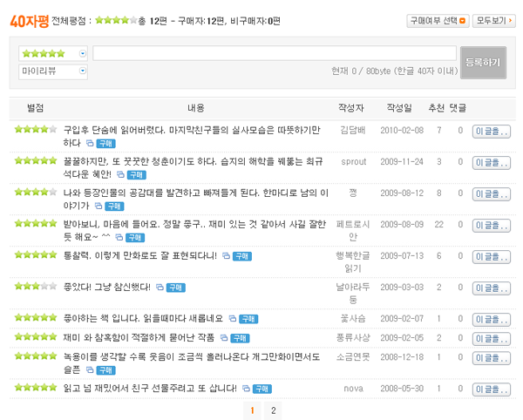Click author name sprout
Viewport: 523px width, 420px height.
(x=354, y=162)
